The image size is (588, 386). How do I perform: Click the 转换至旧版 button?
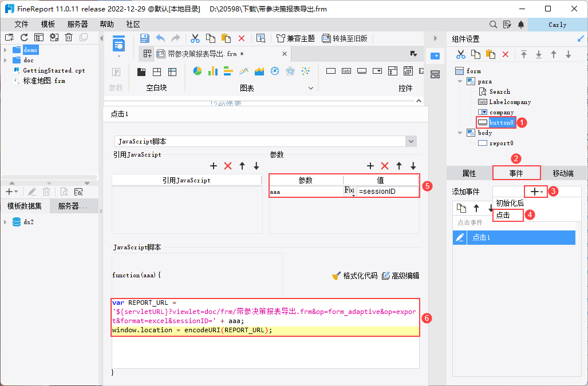pos(345,38)
